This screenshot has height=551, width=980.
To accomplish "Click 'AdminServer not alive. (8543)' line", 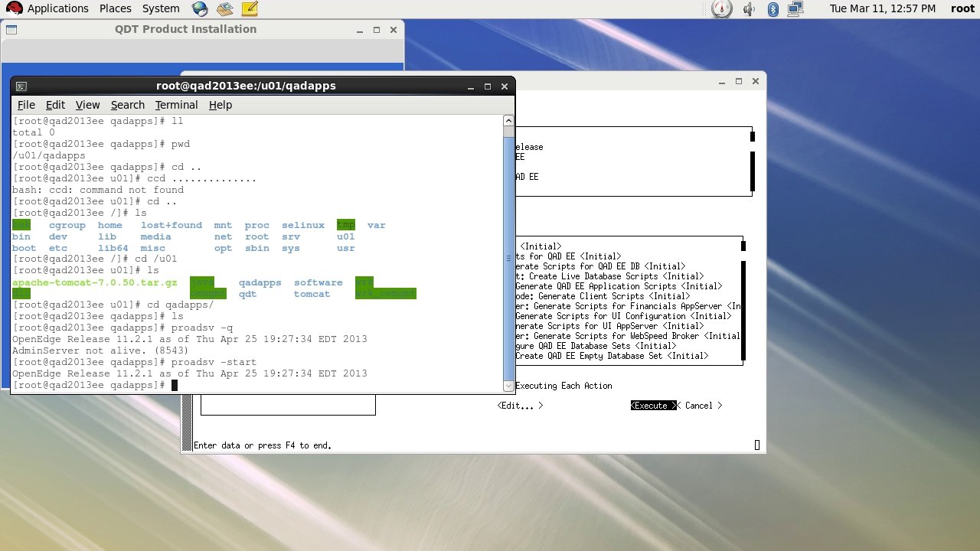I will 101,350.
